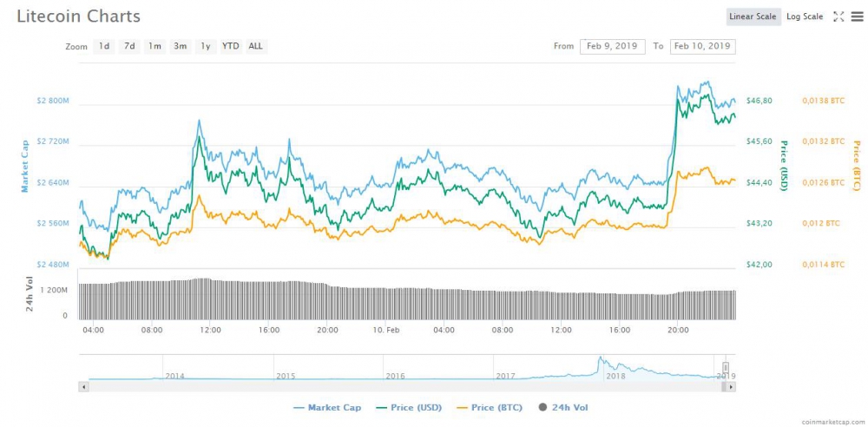Set zoom range to ALL
Image resolution: width=868 pixels, height=427 pixels.
coord(256,47)
